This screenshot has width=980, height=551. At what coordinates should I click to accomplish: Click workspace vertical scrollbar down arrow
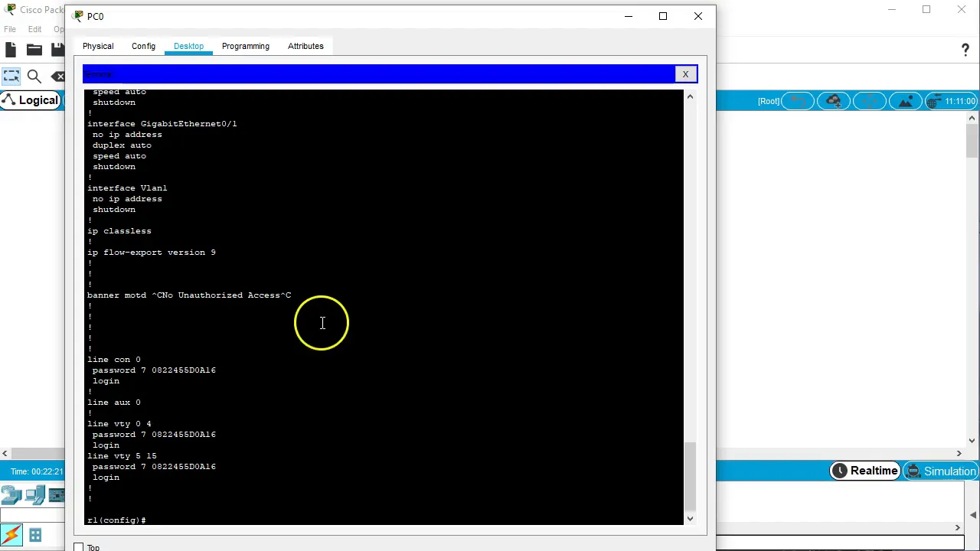[x=972, y=440]
